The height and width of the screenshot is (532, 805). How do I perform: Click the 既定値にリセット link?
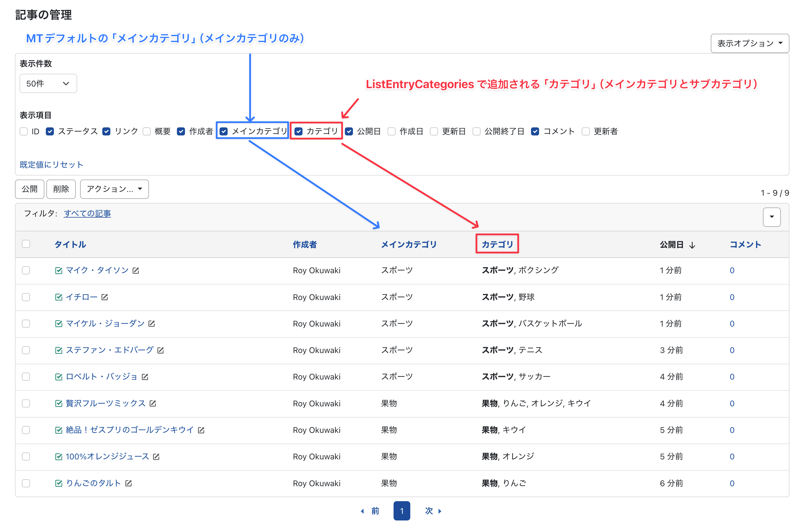51,165
